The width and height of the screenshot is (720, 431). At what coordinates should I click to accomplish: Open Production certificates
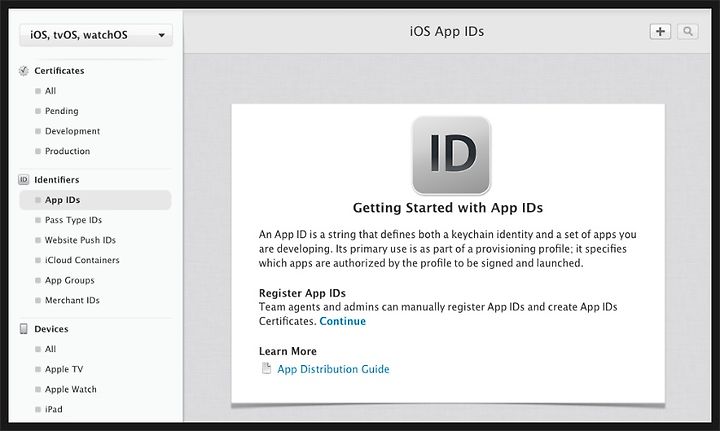pos(68,151)
